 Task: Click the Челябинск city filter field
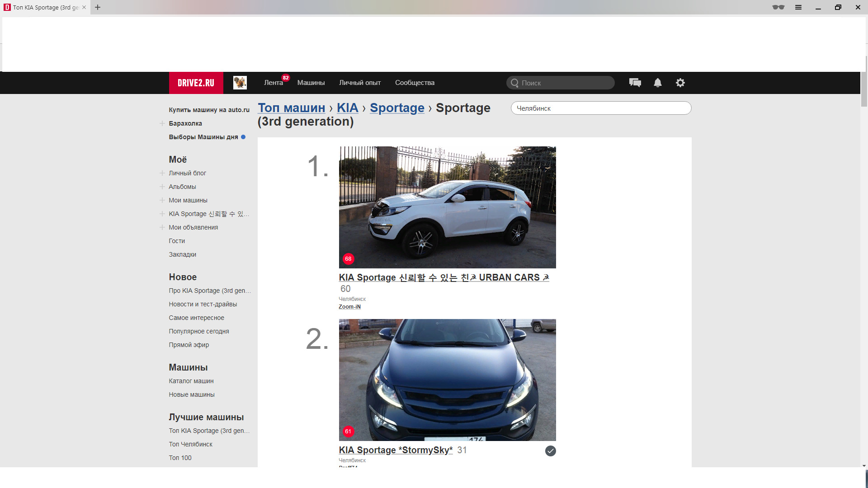(x=601, y=108)
